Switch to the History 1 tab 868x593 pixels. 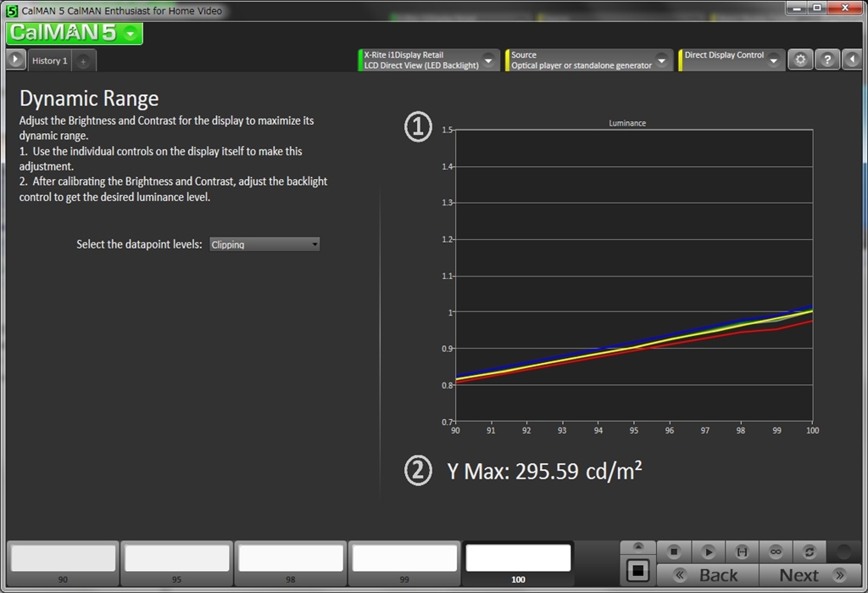point(49,60)
